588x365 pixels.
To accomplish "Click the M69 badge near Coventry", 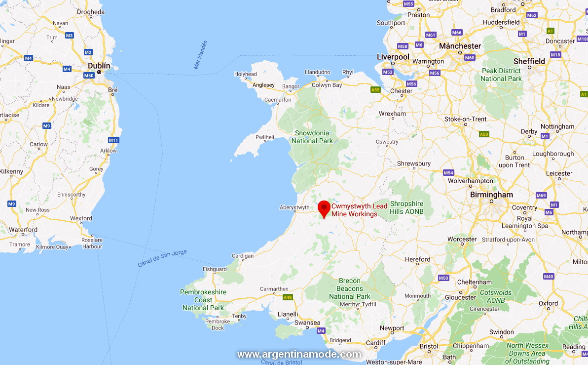I will (541, 195).
